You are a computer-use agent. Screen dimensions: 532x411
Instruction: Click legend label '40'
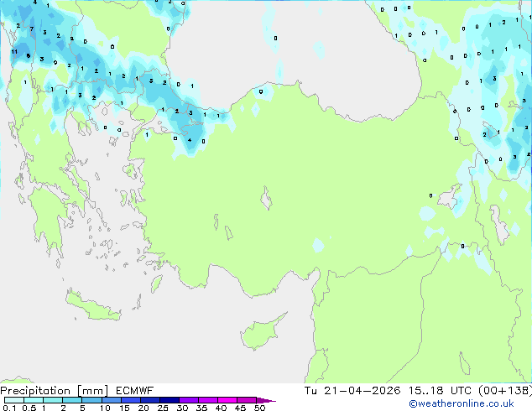[221, 408]
